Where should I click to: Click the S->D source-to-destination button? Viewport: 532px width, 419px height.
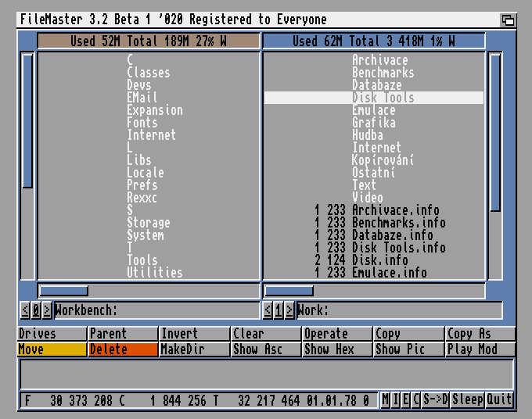tap(436, 400)
